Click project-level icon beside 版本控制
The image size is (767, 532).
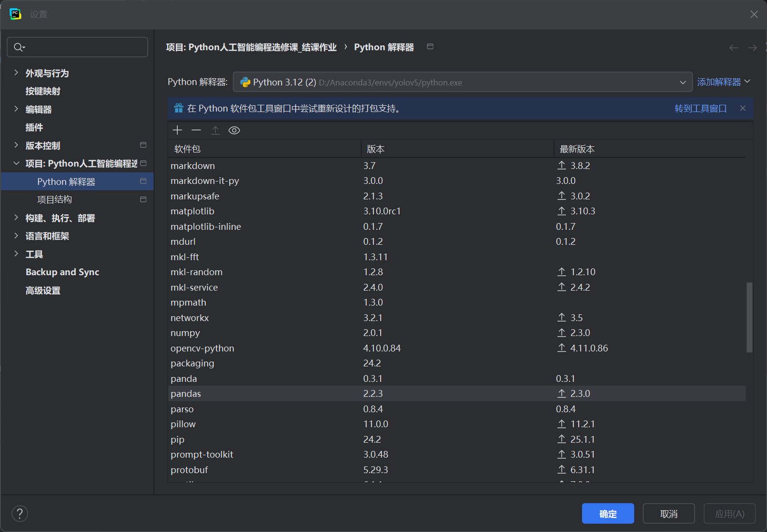click(x=143, y=145)
